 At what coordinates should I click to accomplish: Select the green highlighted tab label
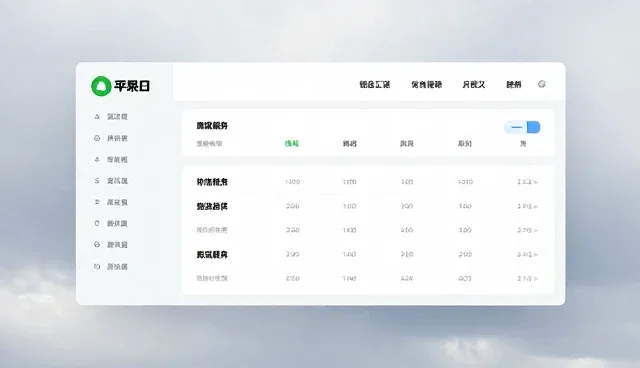(291, 144)
